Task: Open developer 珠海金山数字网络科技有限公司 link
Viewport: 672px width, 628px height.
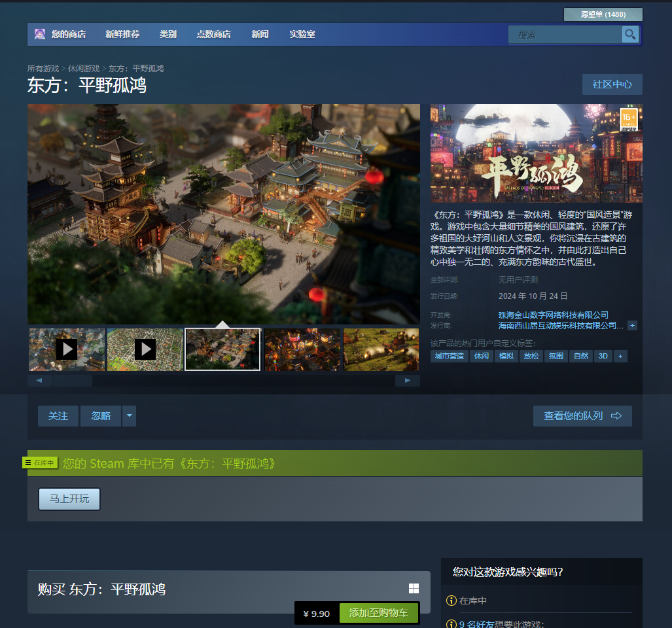Action: tap(554, 315)
